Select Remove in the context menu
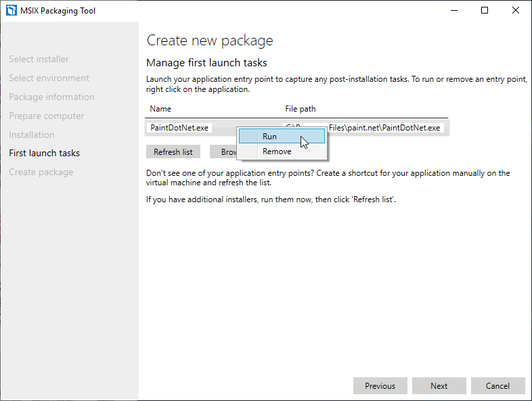Screen dimensions: 532x401 [277, 151]
